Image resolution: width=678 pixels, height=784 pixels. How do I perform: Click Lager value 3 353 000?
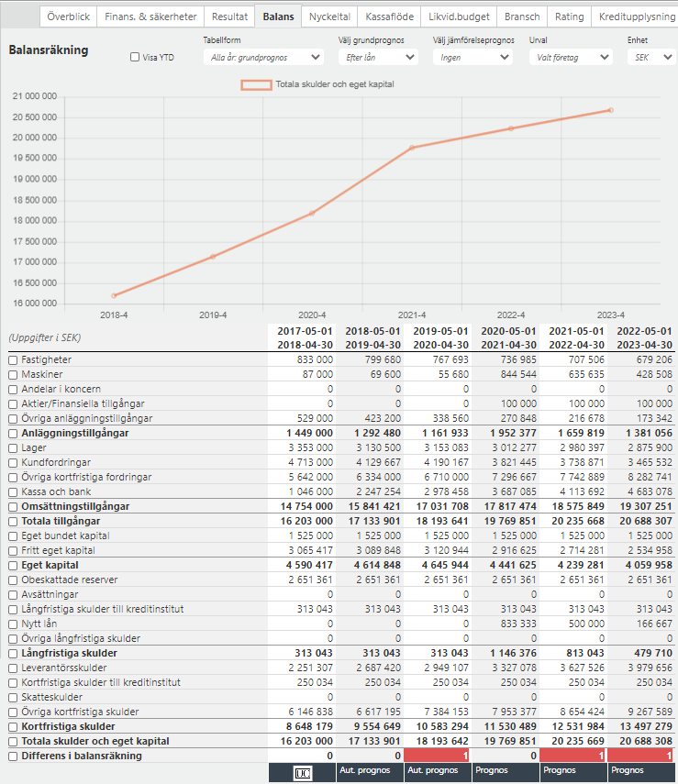click(x=310, y=448)
